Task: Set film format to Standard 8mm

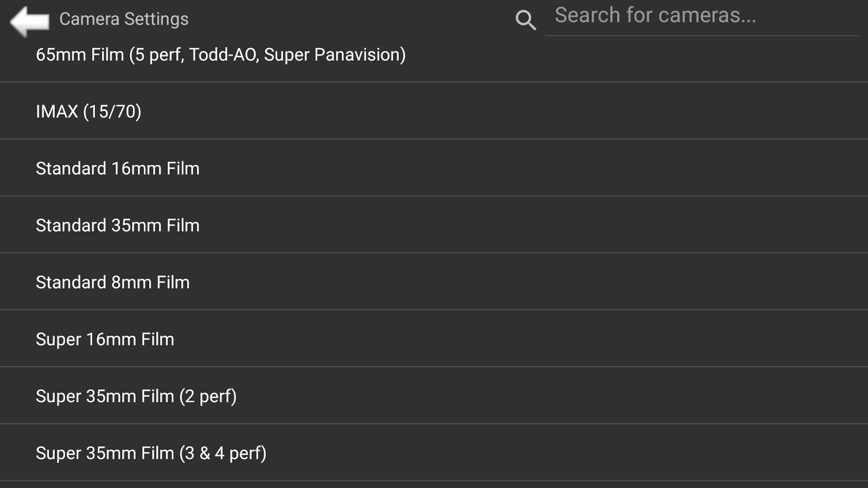Action: tap(113, 282)
